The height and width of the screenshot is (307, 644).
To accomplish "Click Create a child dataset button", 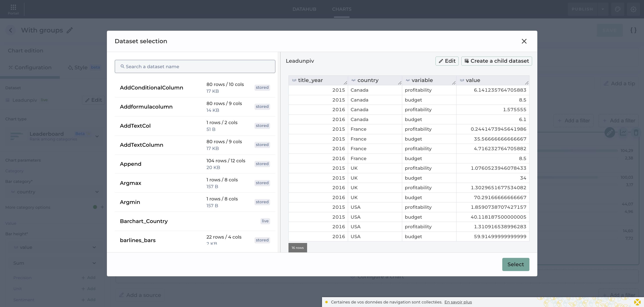I will click(496, 61).
